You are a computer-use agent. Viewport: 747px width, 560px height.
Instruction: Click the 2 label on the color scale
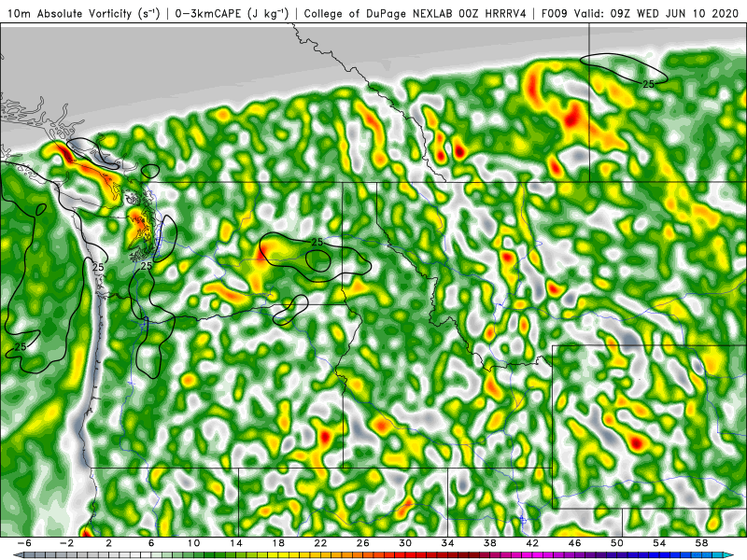point(108,543)
